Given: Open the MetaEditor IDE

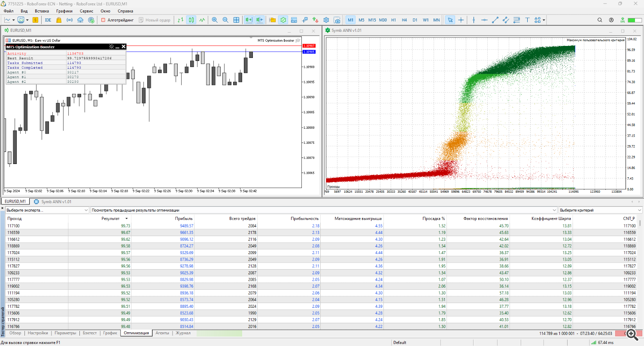Looking at the screenshot, I should [48, 20].
